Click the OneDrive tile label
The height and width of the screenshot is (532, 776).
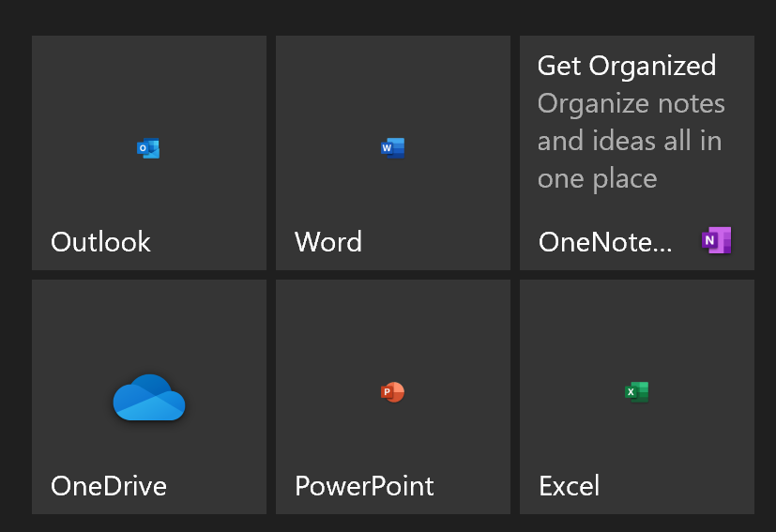(x=109, y=486)
